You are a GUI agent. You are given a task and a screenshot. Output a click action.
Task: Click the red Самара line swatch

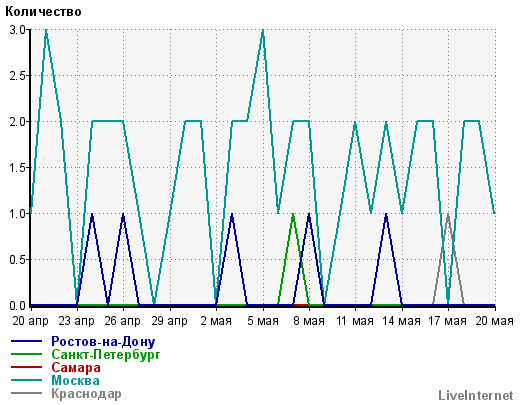click(x=26, y=367)
